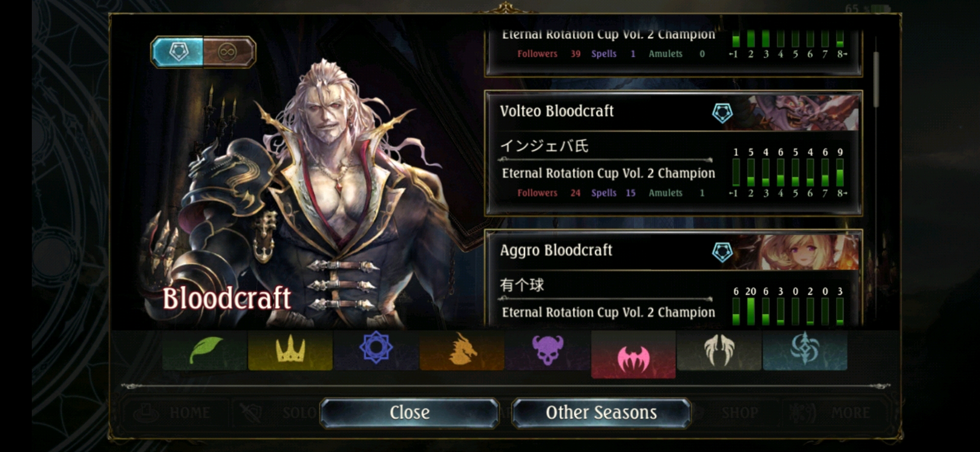
Task: Switch to Rotation format toggle
Action: coord(178,52)
